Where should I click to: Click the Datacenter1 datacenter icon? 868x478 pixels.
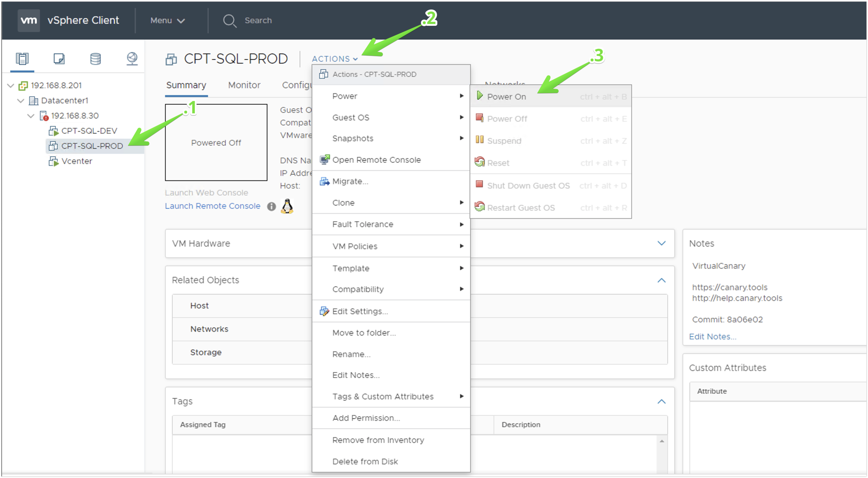(x=33, y=101)
